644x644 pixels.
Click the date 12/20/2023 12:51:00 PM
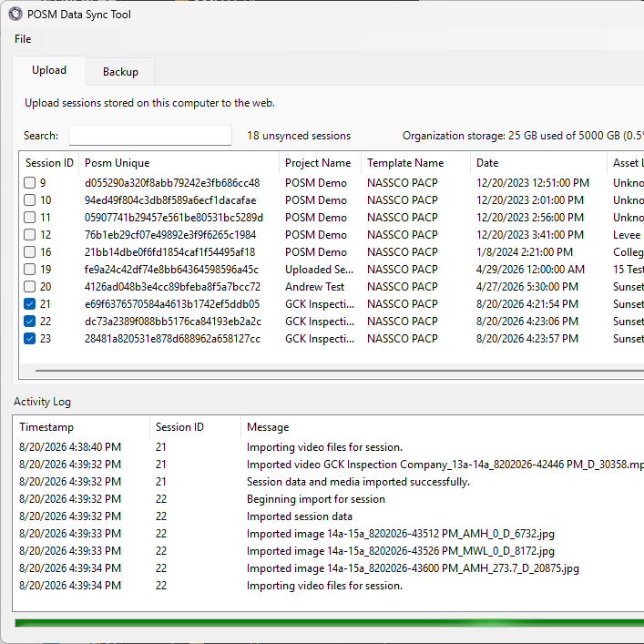(x=533, y=183)
